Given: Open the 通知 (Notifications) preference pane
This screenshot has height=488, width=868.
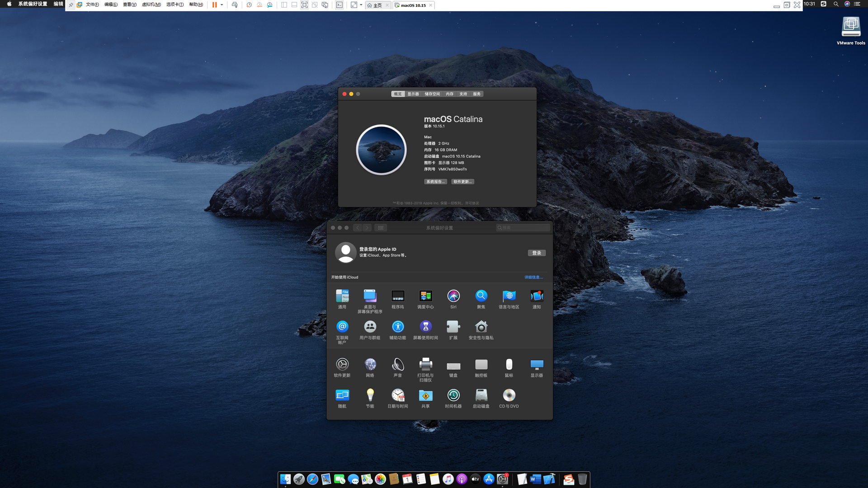Looking at the screenshot, I should pyautogui.click(x=537, y=299).
